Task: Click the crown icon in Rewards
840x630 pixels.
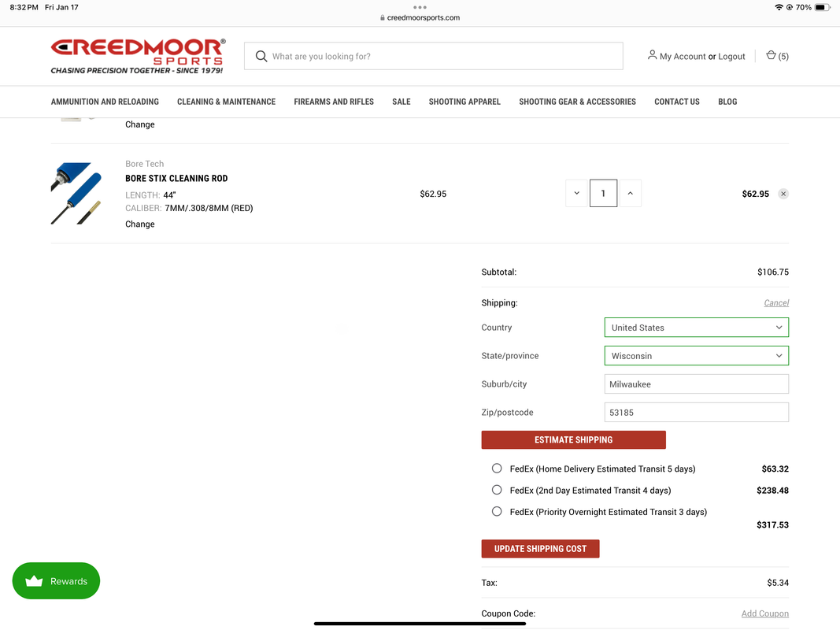Action: (x=34, y=581)
